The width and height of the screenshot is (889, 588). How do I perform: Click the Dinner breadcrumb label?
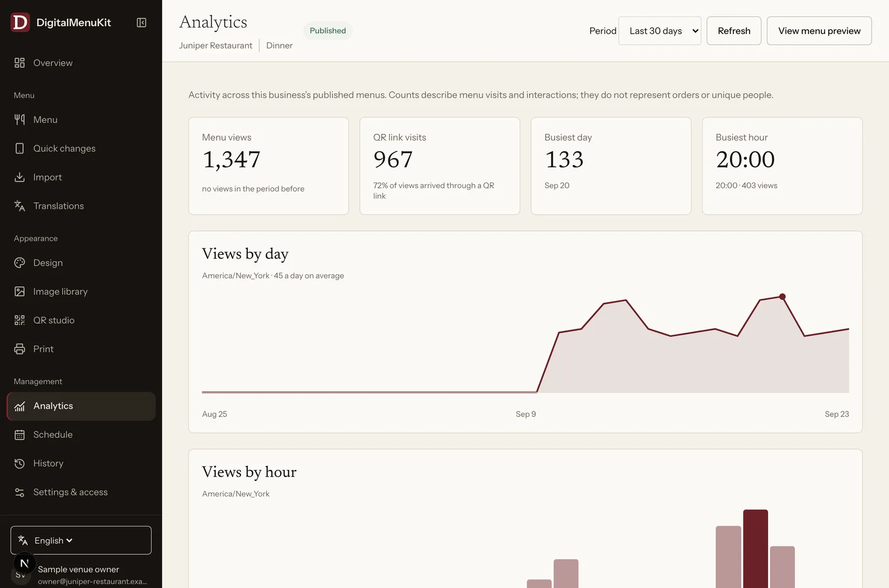pyautogui.click(x=279, y=46)
